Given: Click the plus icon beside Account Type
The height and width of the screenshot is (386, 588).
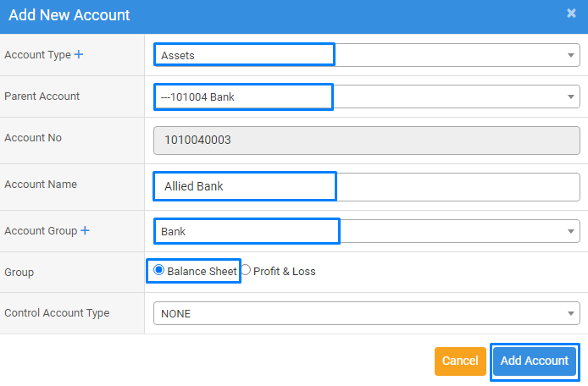Looking at the screenshot, I should (79, 55).
